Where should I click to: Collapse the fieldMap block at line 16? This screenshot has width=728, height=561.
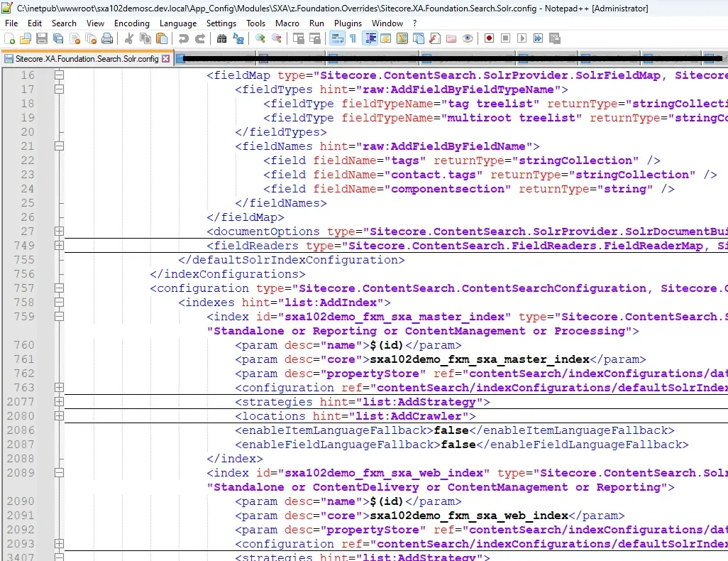(59, 75)
